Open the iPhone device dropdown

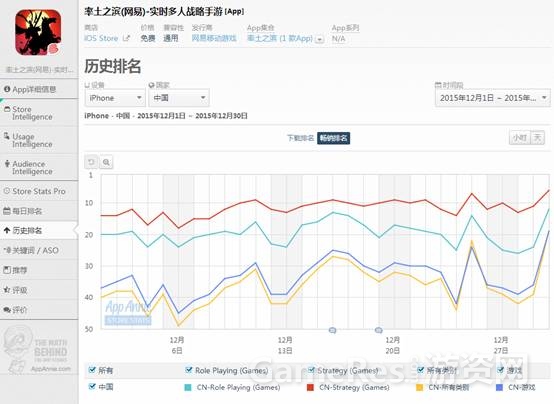(x=115, y=98)
